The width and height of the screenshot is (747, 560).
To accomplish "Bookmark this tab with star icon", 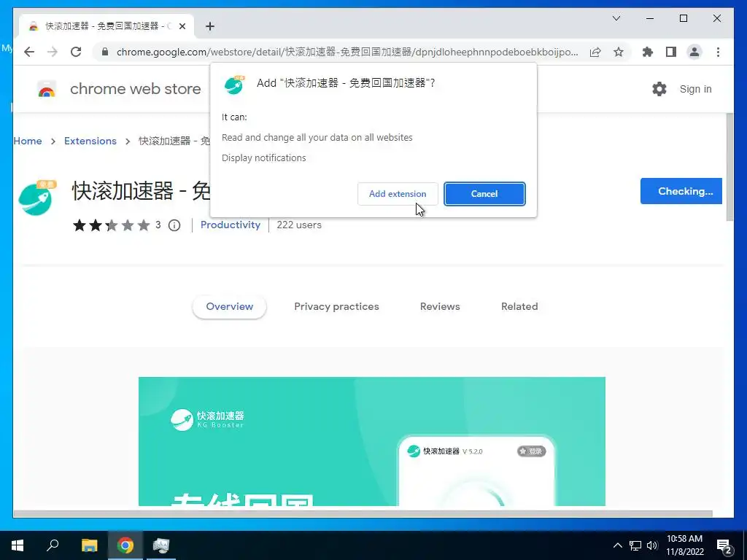I will 619,52.
